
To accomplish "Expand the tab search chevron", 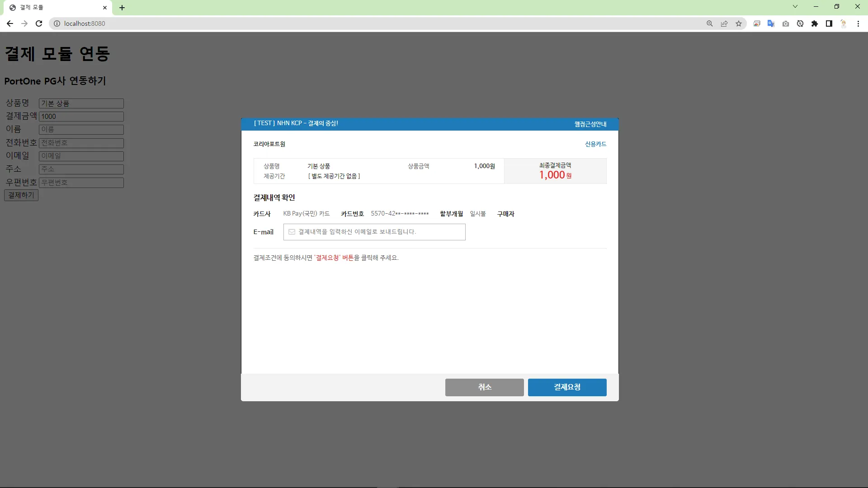I will tap(795, 6).
